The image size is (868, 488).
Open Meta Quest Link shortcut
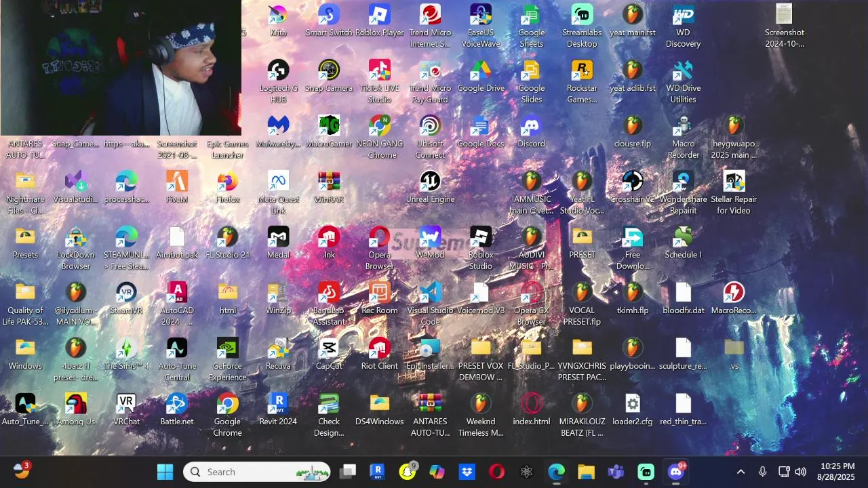pos(278,192)
